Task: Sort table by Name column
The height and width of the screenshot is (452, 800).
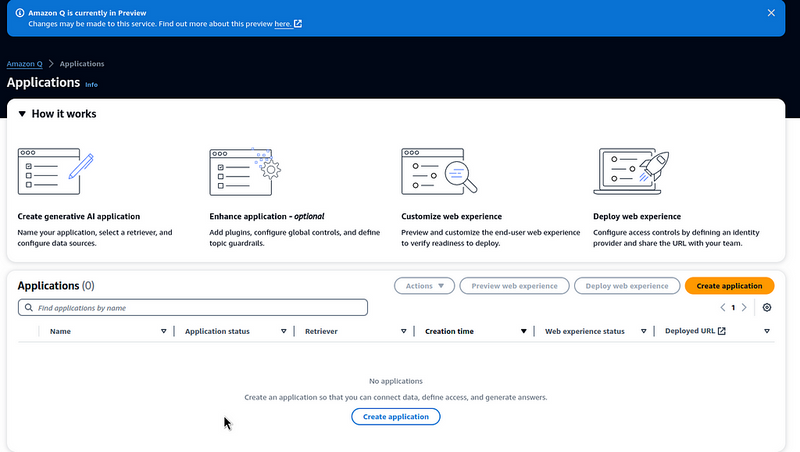Action: (163, 331)
